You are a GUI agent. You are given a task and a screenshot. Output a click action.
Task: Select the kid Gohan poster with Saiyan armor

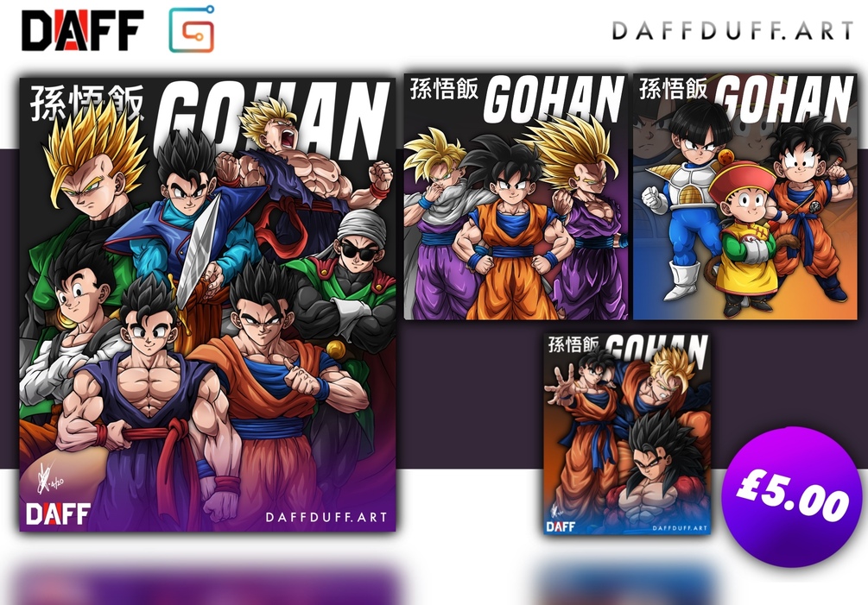(x=745, y=196)
